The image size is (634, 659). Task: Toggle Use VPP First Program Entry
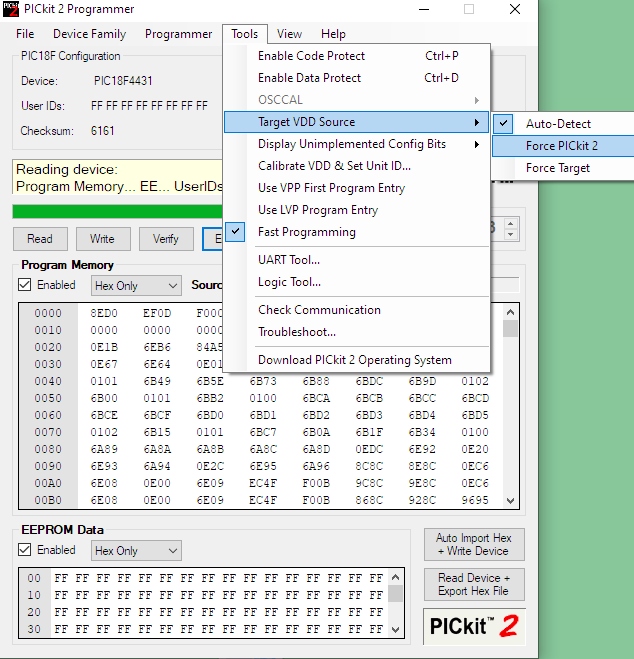click(356, 188)
